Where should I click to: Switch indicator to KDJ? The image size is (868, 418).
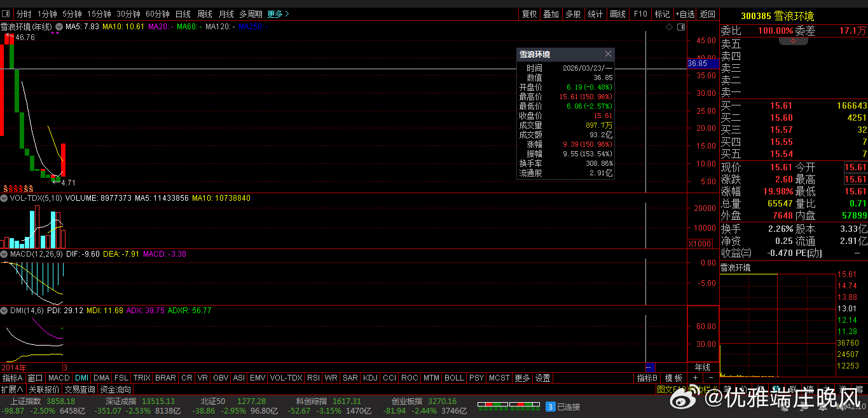(369, 378)
